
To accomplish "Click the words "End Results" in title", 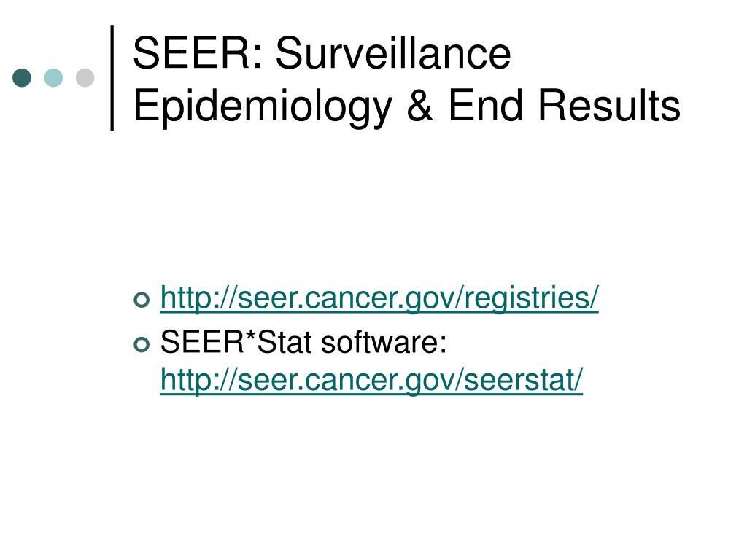I will point(564,105).
